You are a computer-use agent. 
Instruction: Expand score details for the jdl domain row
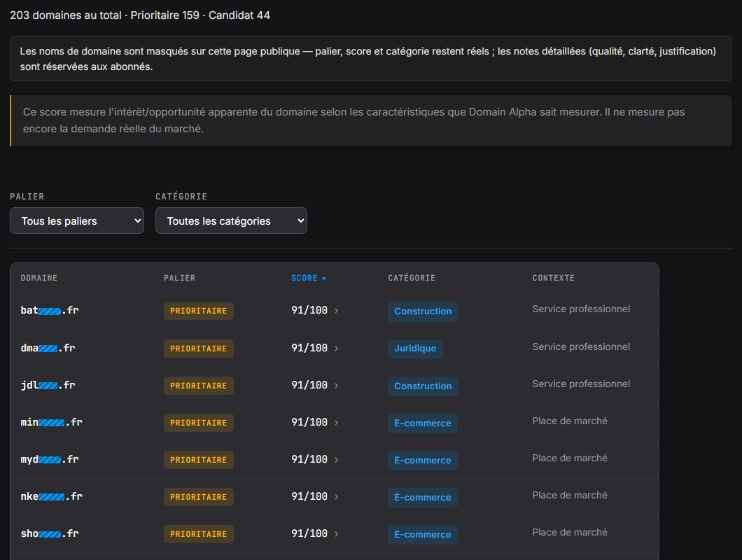[x=337, y=385]
